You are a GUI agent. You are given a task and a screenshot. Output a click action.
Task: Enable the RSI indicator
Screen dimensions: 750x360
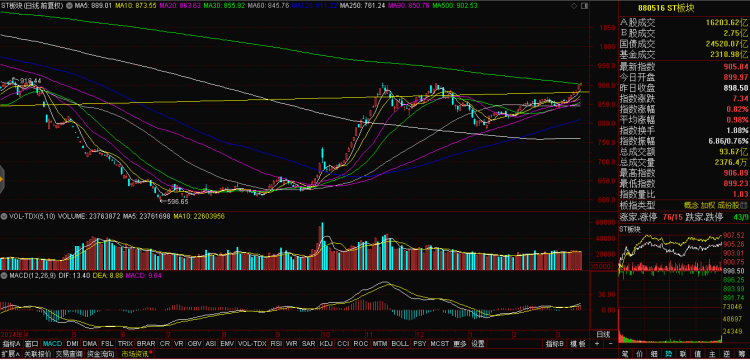[276, 344]
